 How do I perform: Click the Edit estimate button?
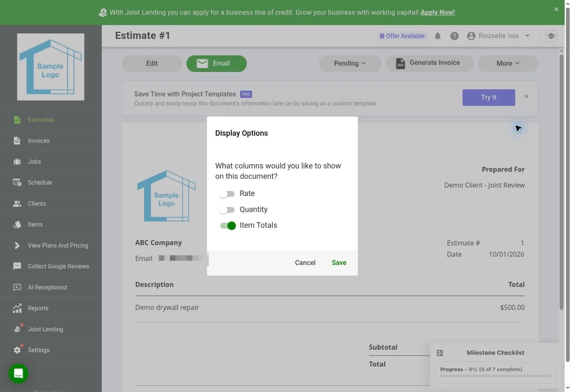[x=152, y=63]
